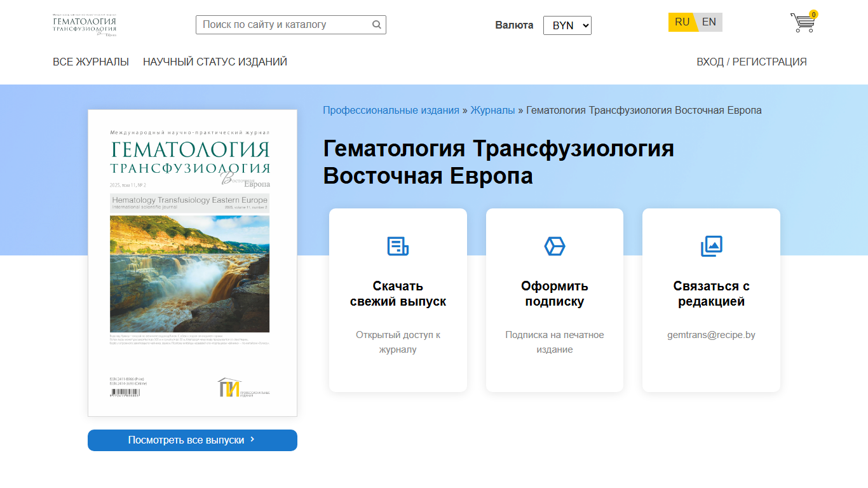Click the gemtrans@recipe.by email text
The width and height of the screenshot is (868, 488).
tap(711, 335)
